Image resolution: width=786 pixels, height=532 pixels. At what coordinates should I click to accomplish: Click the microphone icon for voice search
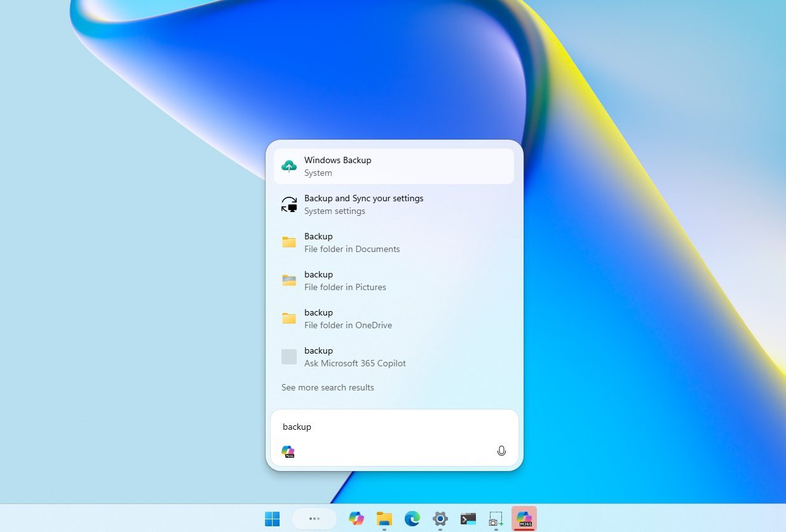[x=501, y=451]
